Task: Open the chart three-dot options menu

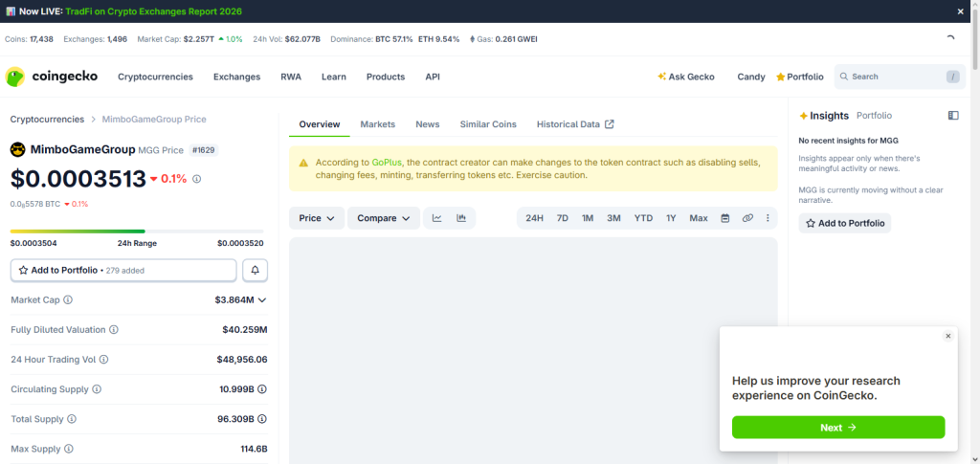Action: coord(768,218)
